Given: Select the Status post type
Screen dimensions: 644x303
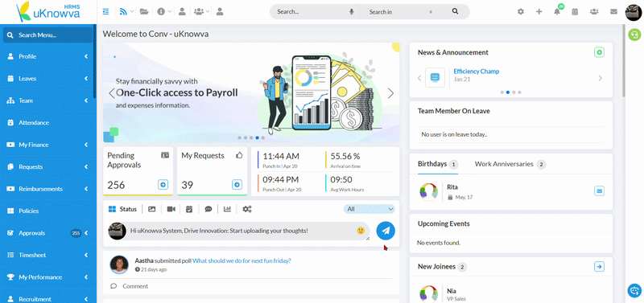Looking at the screenshot, I should click(122, 209).
